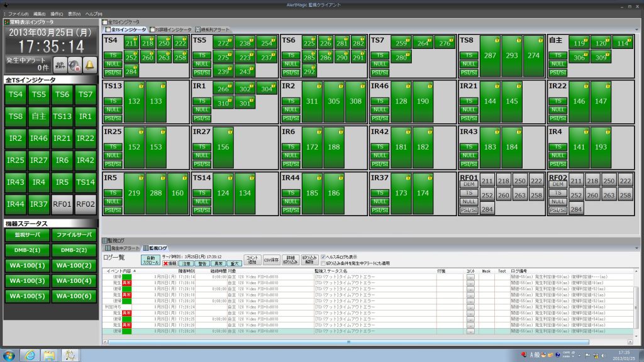Open comment button on first log row
644x362 pixels.
click(470, 277)
